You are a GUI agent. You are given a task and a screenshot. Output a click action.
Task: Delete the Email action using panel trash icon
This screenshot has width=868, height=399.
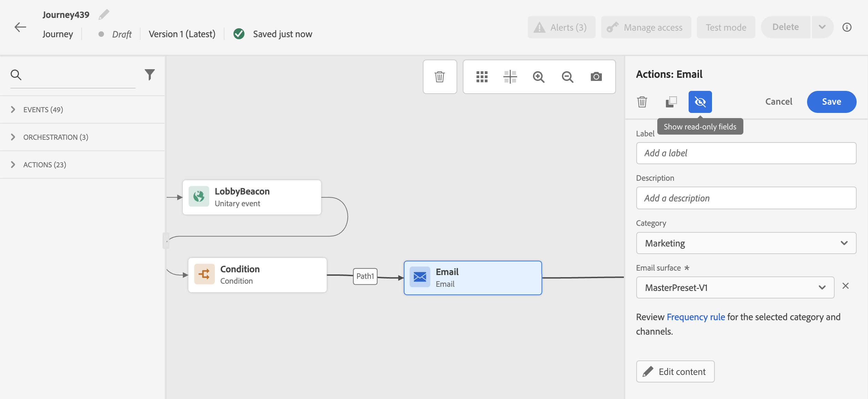pos(642,102)
